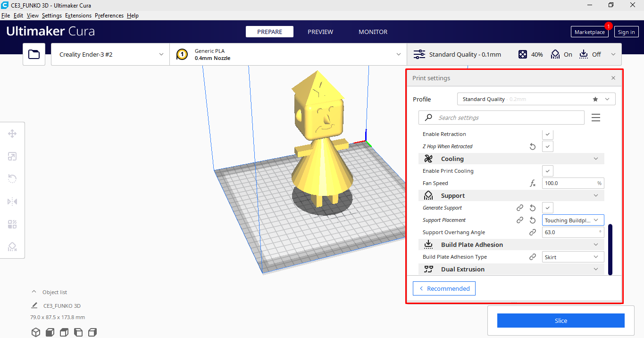The image size is (644, 338).
Task: Toggle Enable Retraction checkbox
Action: 547,134
